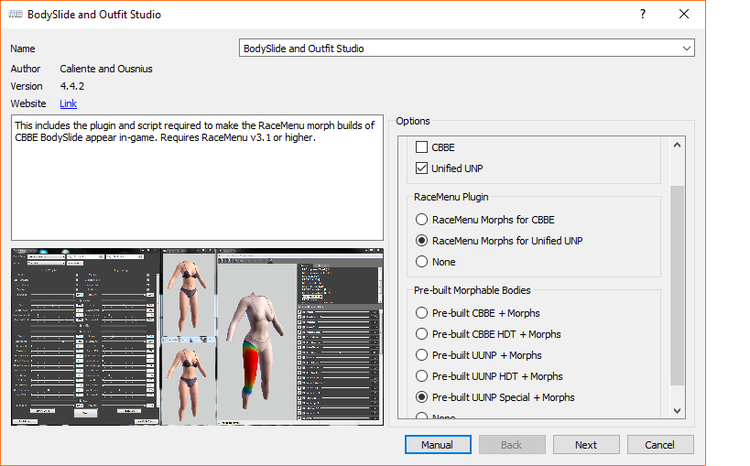Click the RaceMenu Plugin group label
The height and width of the screenshot is (466, 750).
point(451,197)
